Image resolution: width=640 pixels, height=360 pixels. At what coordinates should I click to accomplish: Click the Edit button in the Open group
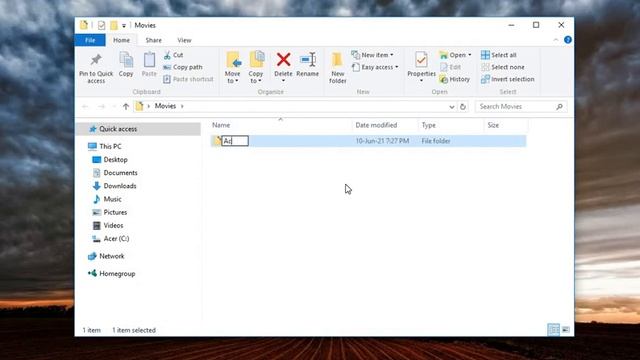point(450,67)
